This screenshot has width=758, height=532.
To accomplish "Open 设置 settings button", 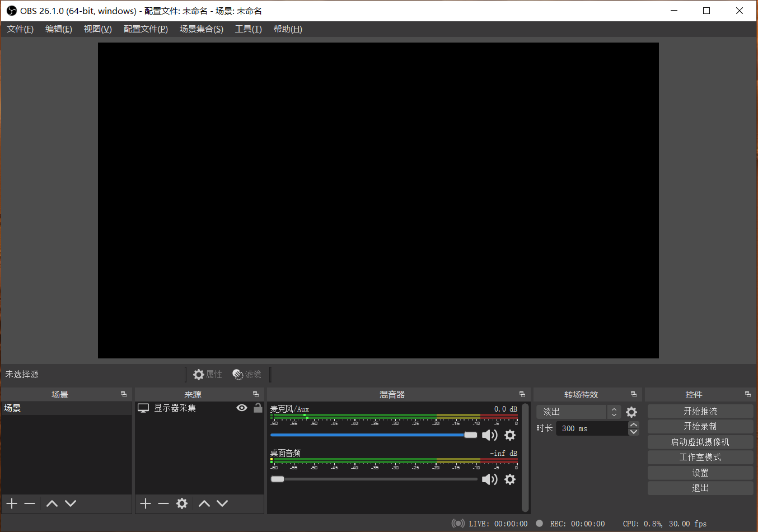I will [x=700, y=473].
